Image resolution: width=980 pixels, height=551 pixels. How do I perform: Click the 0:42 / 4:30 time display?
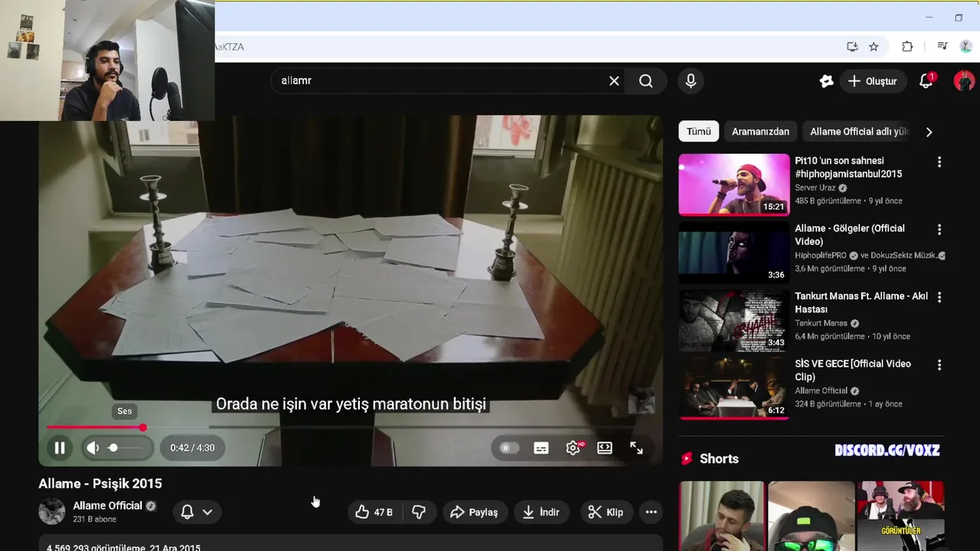pos(192,448)
